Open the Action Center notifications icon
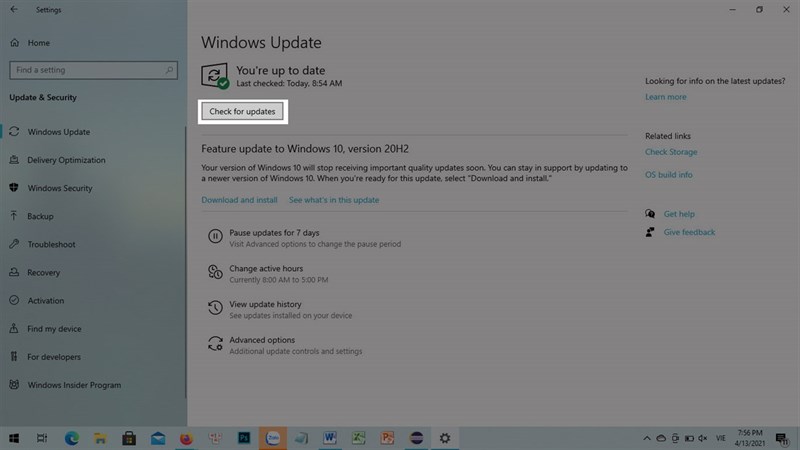 (782, 438)
